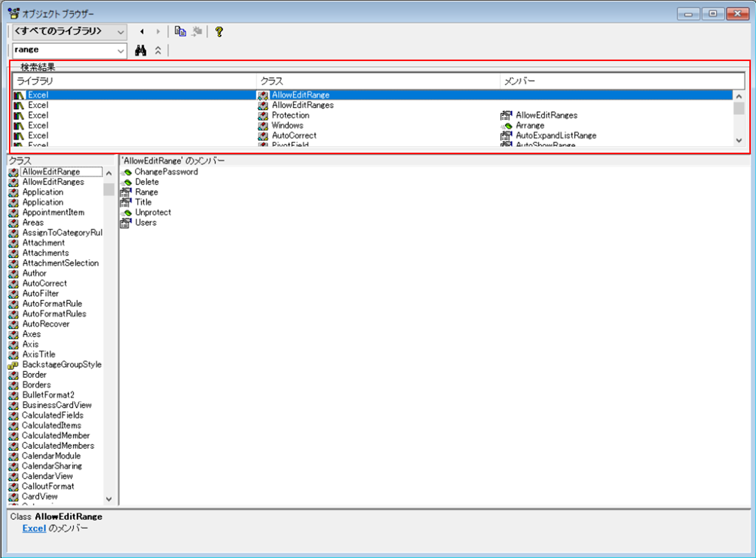The height and width of the screenshot is (558, 756).
Task: Select the Unprotect member
Action: click(x=153, y=213)
